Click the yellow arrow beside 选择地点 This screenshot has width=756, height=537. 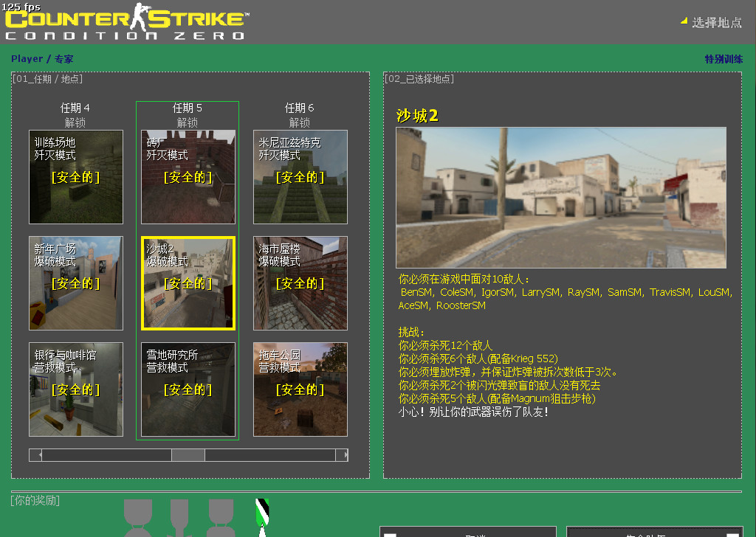click(x=684, y=21)
